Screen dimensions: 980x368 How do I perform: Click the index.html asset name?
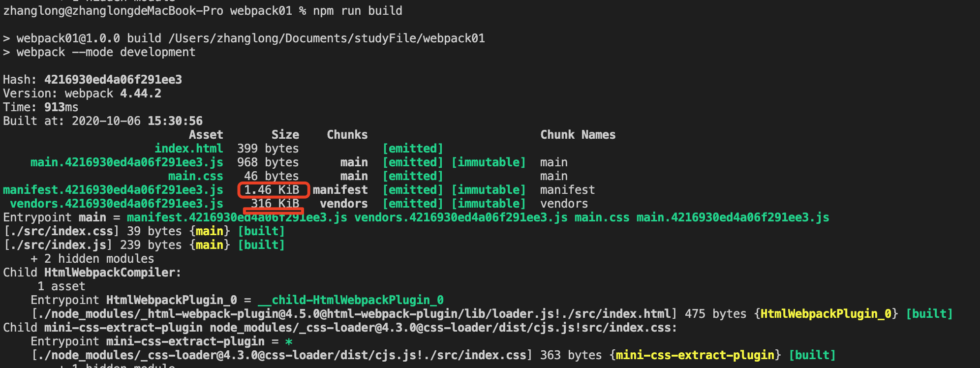[x=189, y=149]
